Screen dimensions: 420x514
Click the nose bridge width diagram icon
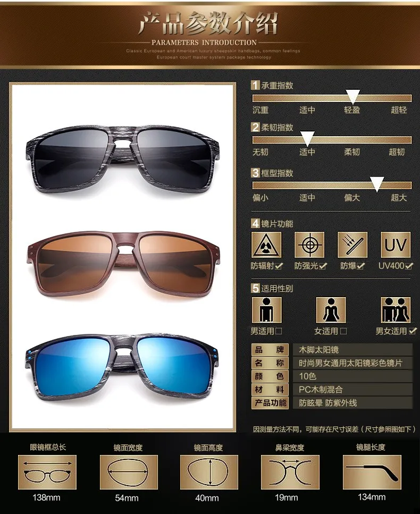(x=290, y=472)
